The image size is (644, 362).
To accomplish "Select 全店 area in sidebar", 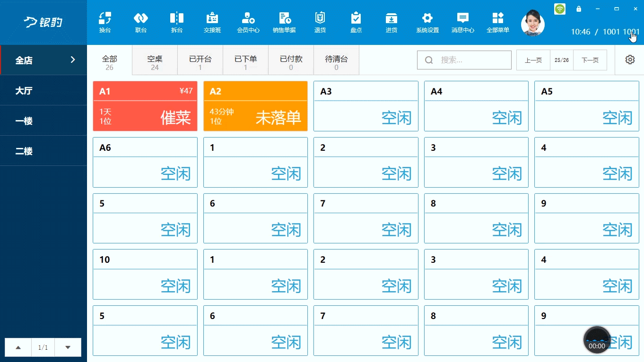I will tap(44, 60).
